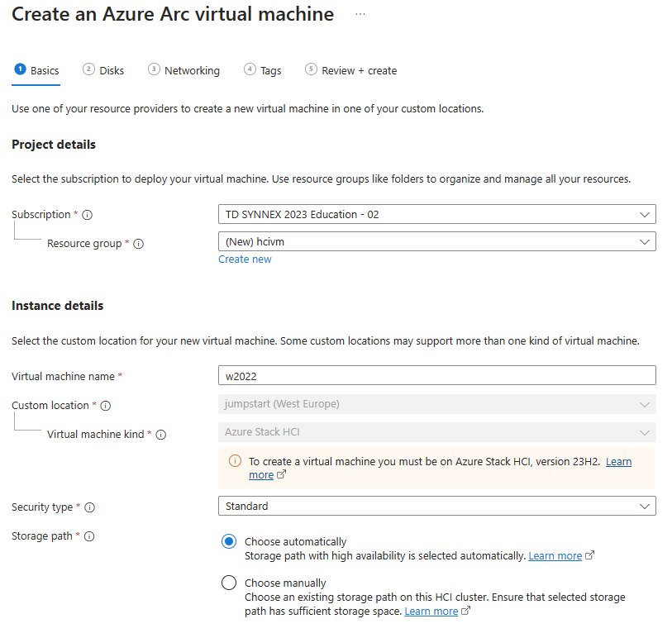Select the Choose manually radio button
This screenshot has width=672, height=633.
tap(229, 583)
